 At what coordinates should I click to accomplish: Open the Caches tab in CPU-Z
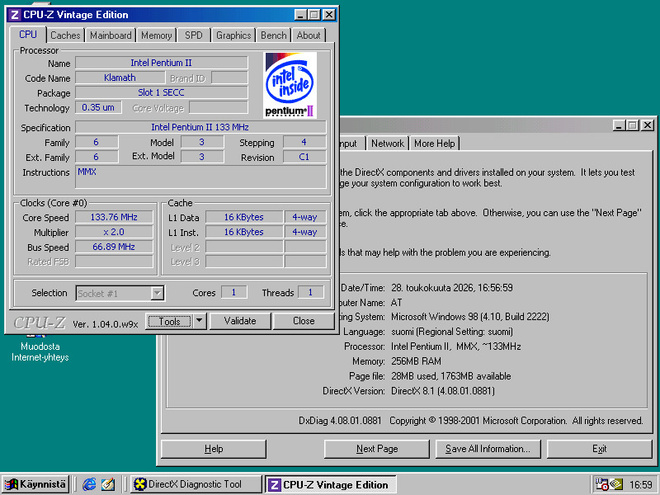(65, 35)
